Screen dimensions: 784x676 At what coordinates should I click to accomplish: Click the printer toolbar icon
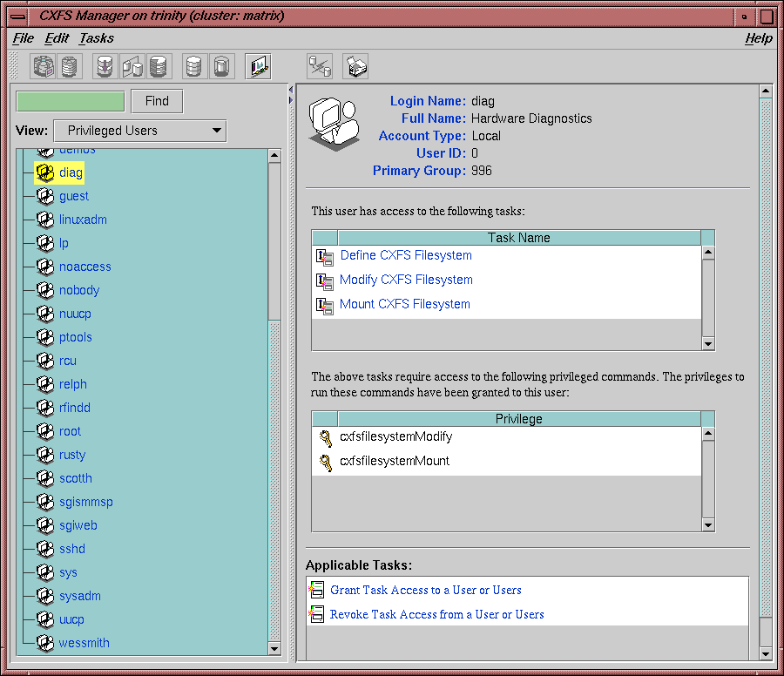click(355, 66)
